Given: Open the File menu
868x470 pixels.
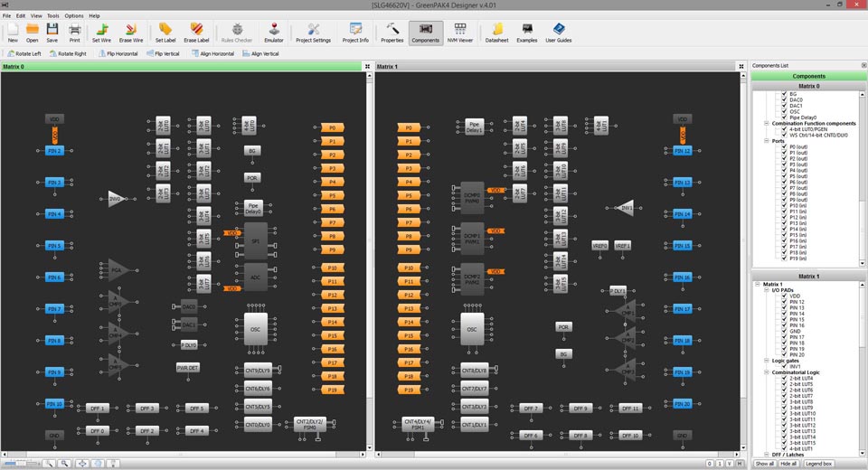Looking at the screenshot, I should (x=6, y=15).
